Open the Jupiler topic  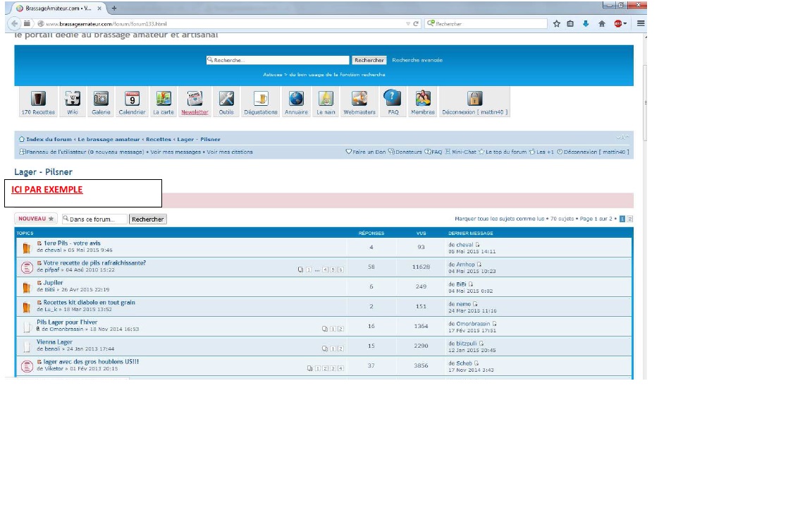pos(54,282)
